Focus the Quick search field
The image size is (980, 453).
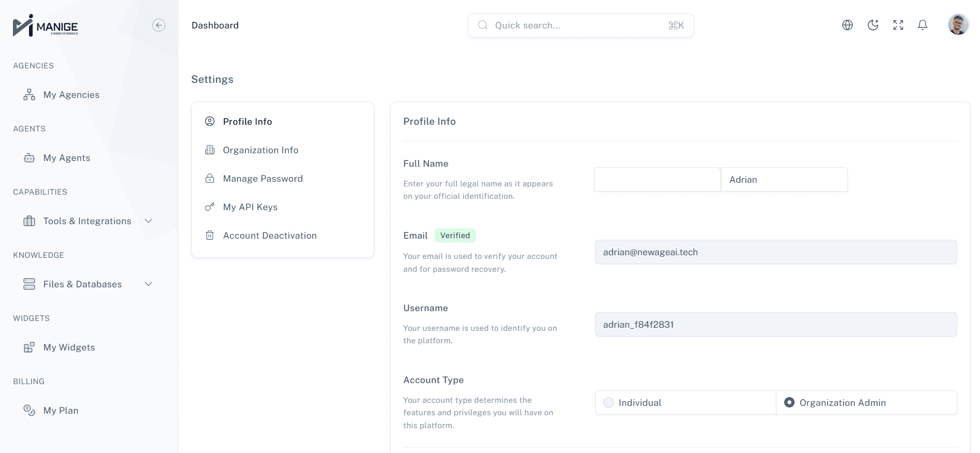[580, 25]
